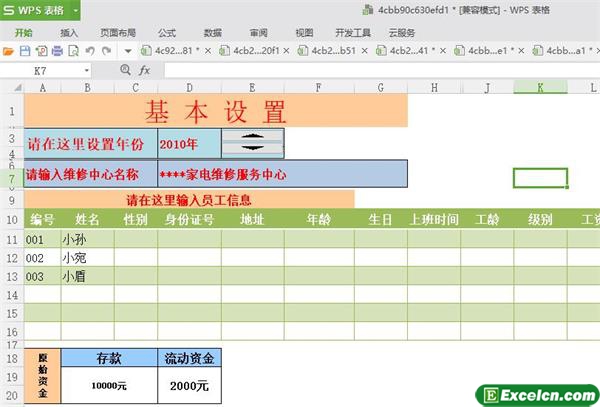Open the 插入 ribbon tab
The height and width of the screenshot is (407, 600).
tap(69, 32)
